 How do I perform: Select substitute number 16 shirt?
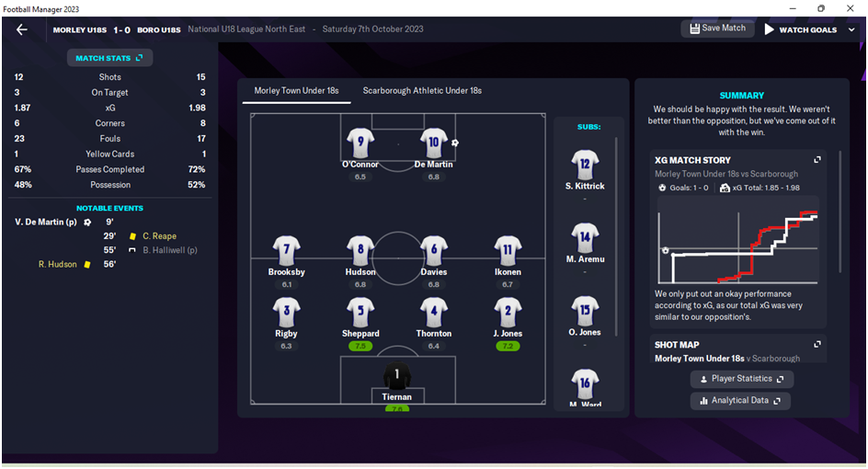pyautogui.click(x=585, y=384)
